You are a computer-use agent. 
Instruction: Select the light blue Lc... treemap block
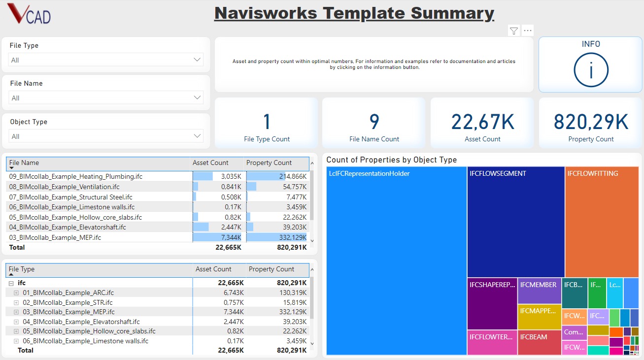coord(614,293)
